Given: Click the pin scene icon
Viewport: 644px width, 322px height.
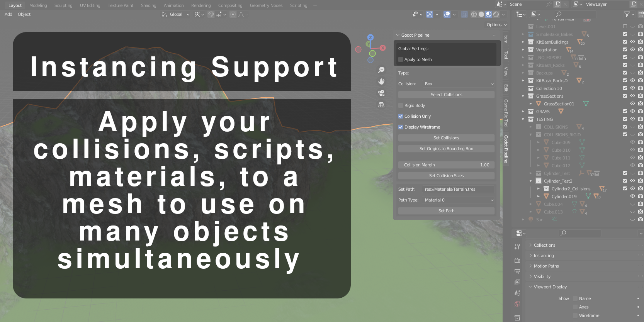Looking at the screenshot, I should (549, 4).
